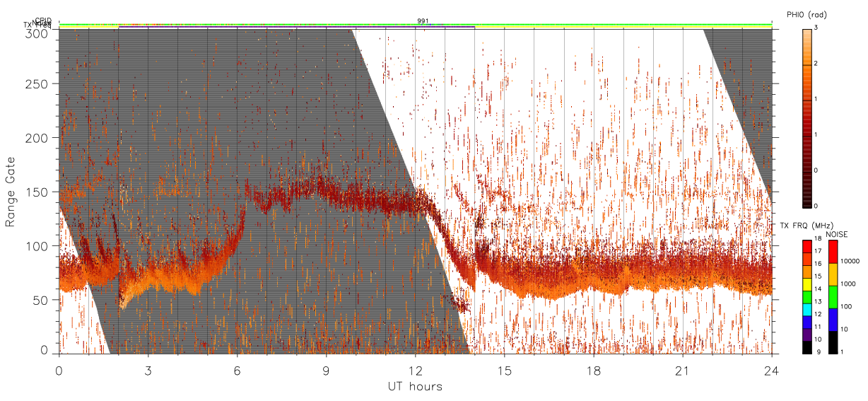Click the purple 10-11 MHz swatch
The width and height of the screenshot is (868, 401).
point(807,335)
